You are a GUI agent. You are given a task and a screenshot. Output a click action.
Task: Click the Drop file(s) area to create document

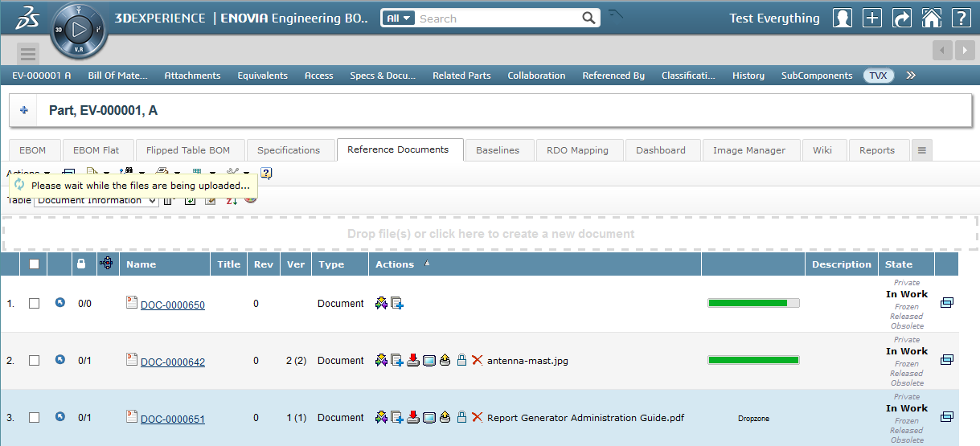[490, 234]
